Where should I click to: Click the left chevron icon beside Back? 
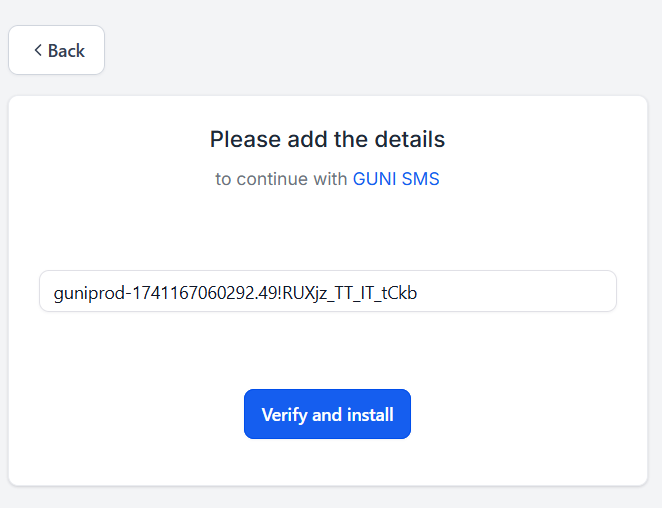click(38, 50)
